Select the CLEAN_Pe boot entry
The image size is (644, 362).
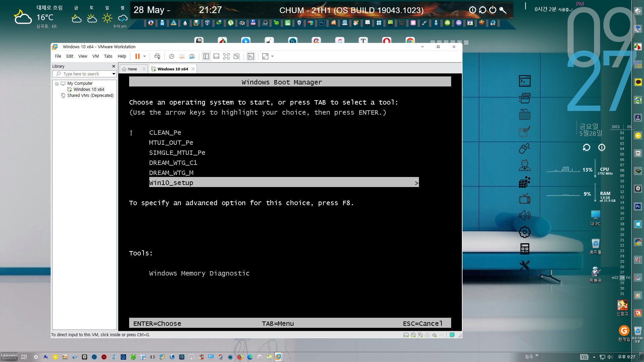(x=165, y=133)
